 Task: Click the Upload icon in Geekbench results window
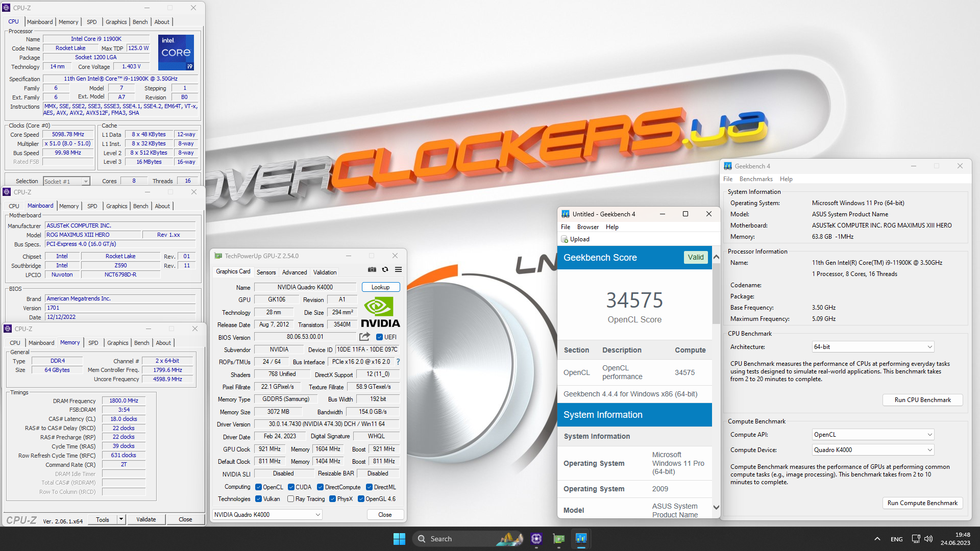(565, 239)
